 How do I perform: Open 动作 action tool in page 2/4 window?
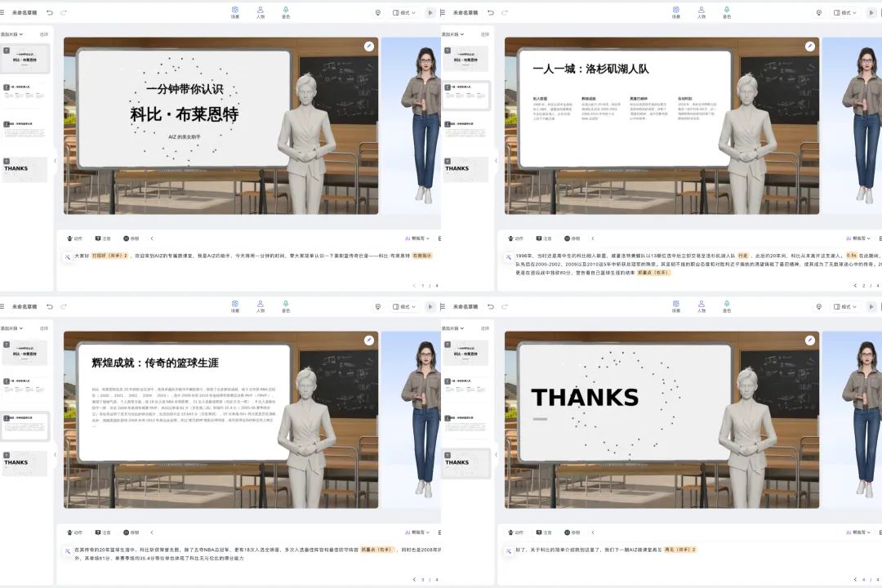516,238
